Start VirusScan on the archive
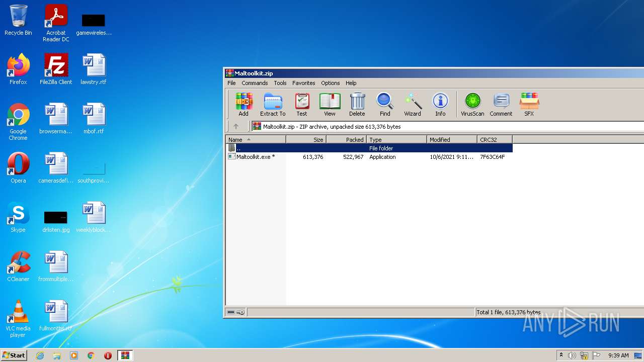This screenshot has width=644, height=362. pos(472,105)
